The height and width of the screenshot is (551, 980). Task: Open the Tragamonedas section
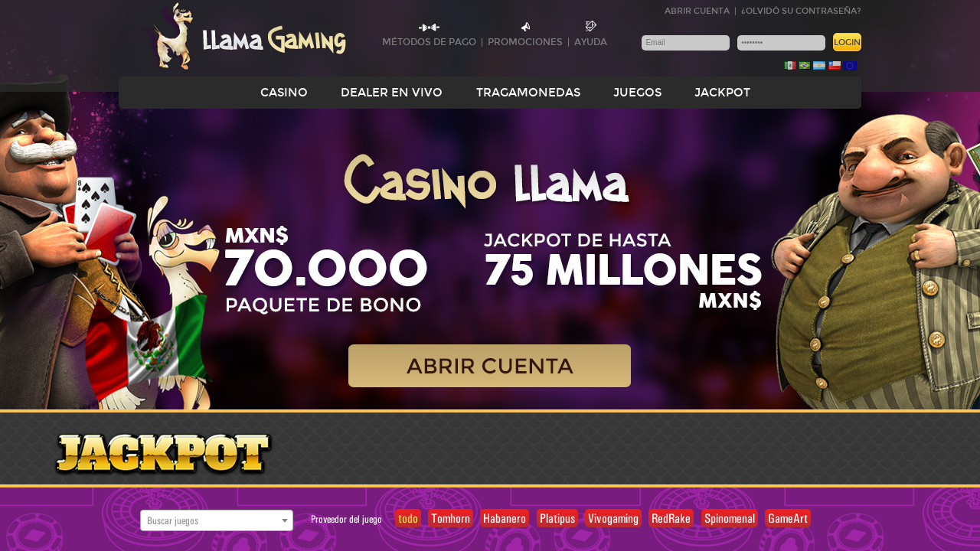[528, 93]
